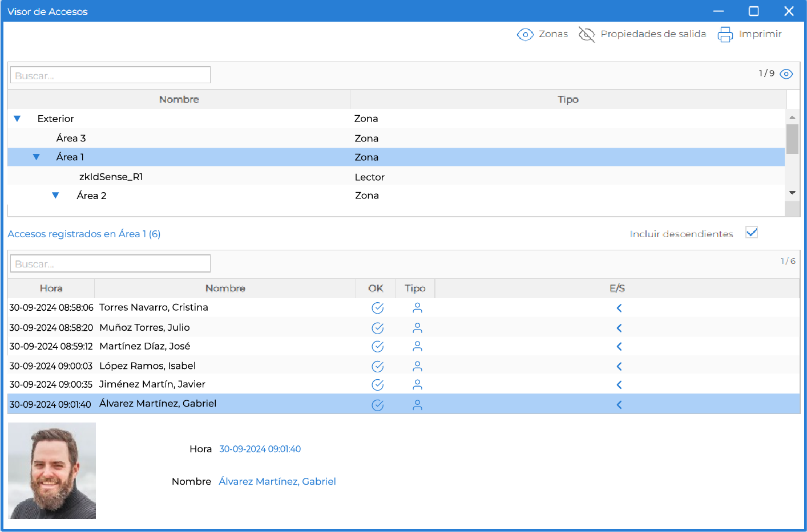Viewport: 807px width, 532px height.
Task: Click the OK column header
Action: pyautogui.click(x=376, y=289)
